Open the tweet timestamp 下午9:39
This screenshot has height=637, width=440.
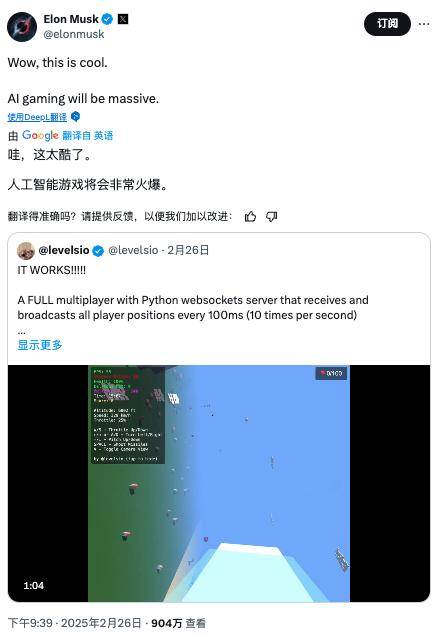coord(30,623)
